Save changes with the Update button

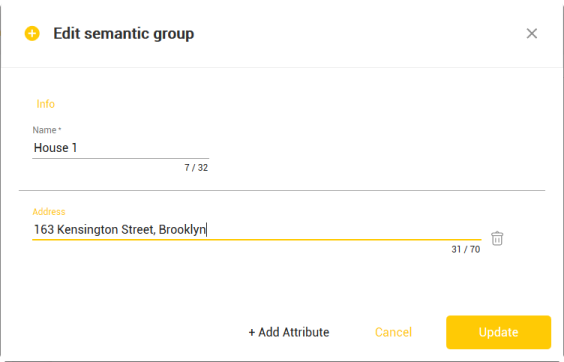[499, 332]
